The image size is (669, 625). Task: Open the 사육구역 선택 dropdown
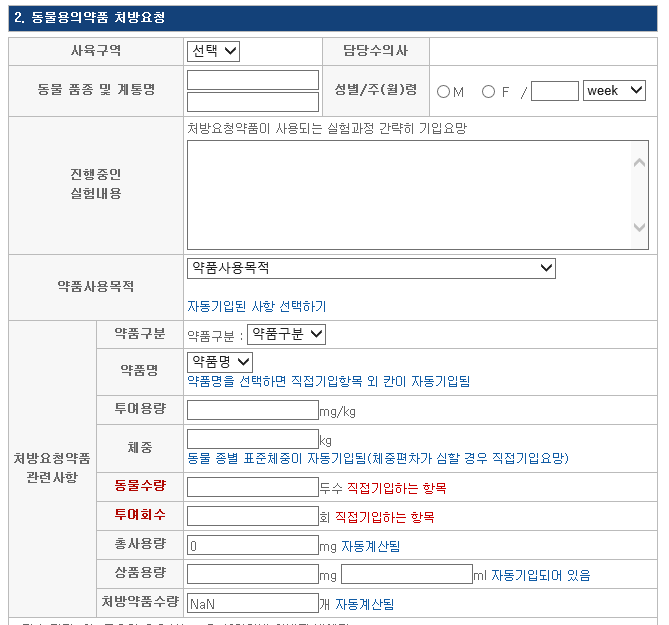pos(213,51)
